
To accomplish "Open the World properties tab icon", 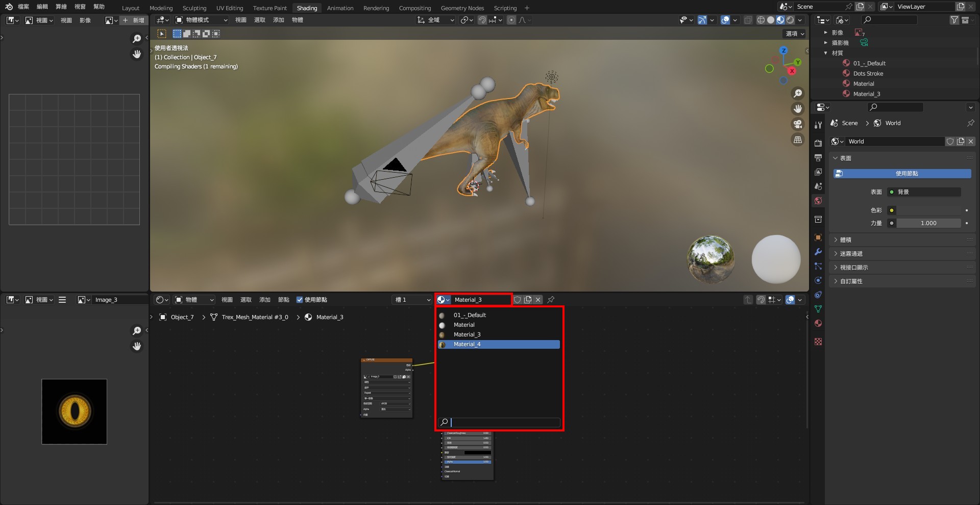I will (818, 201).
